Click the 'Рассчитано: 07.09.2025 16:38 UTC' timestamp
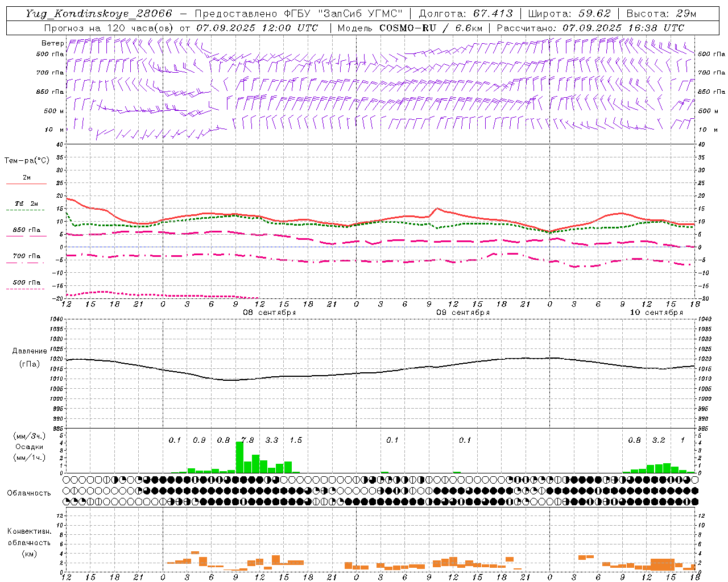 pos(590,28)
